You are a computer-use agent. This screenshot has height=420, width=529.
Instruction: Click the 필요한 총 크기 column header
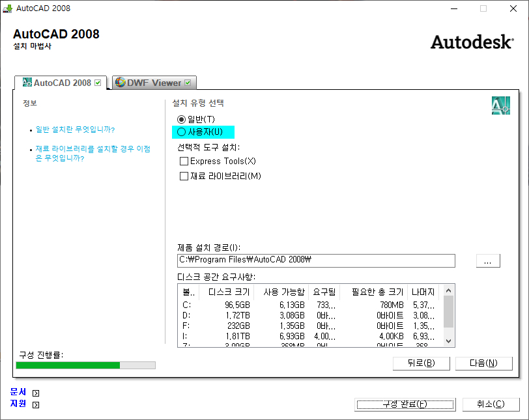click(373, 292)
